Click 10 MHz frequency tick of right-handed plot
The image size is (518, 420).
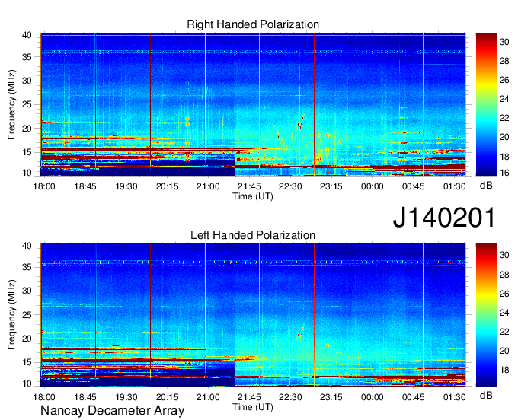tap(27, 173)
